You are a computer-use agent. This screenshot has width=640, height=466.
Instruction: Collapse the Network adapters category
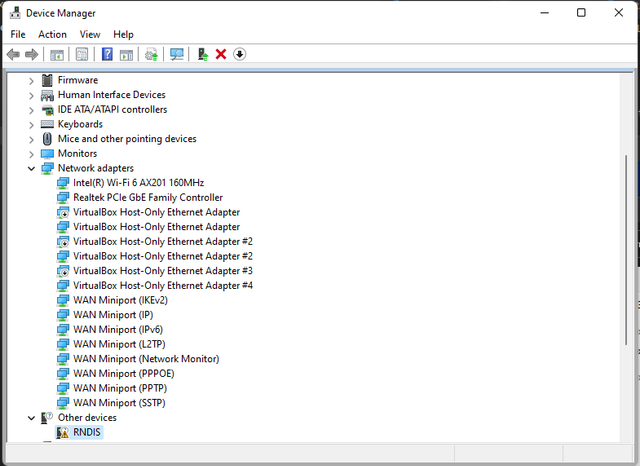[32, 168]
